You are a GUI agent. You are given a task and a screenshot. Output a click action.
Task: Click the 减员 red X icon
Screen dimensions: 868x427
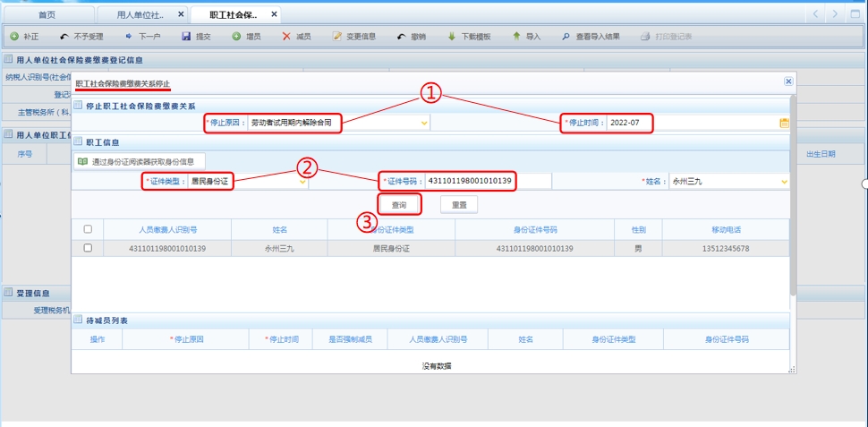click(x=286, y=37)
